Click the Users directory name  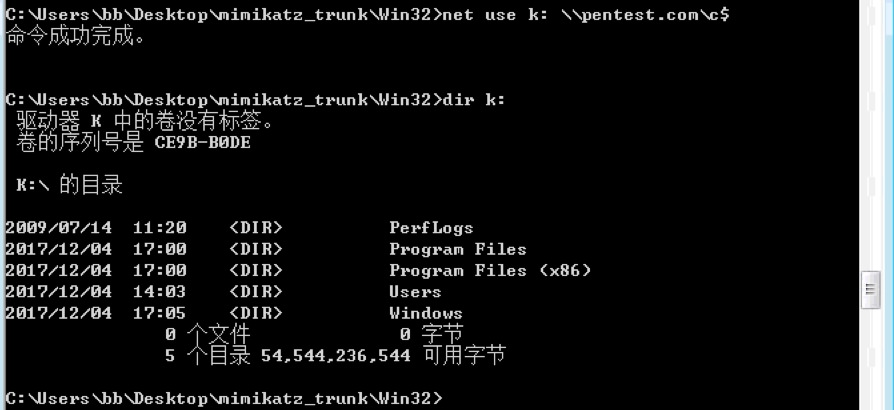coord(415,292)
